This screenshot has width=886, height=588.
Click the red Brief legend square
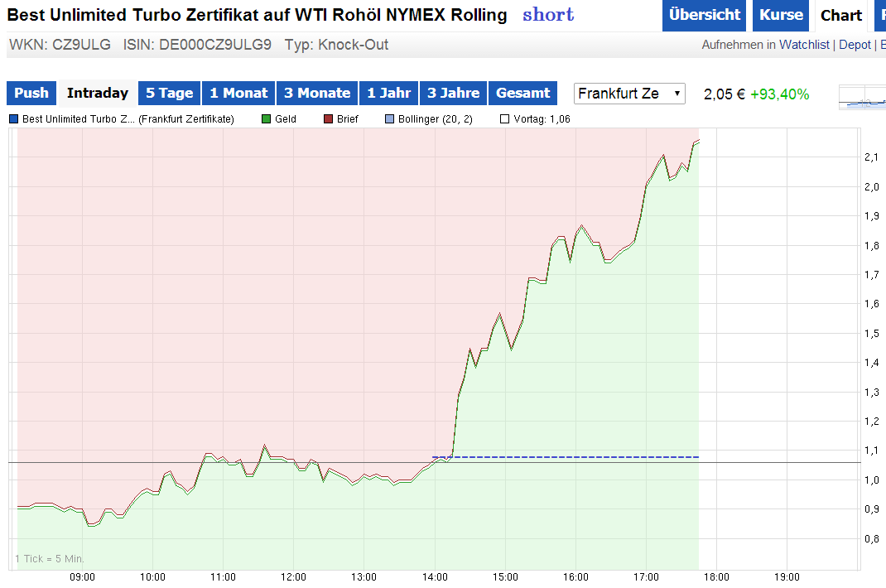326,118
